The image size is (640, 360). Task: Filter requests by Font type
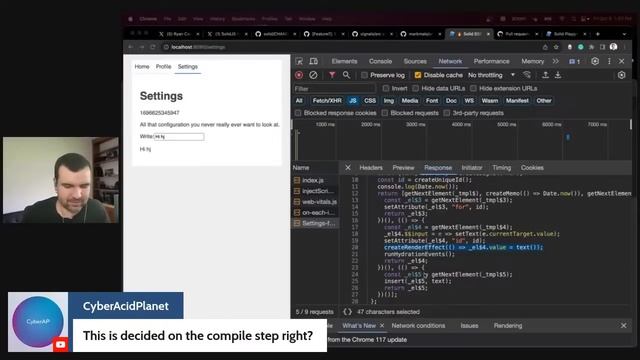[432, 101]
